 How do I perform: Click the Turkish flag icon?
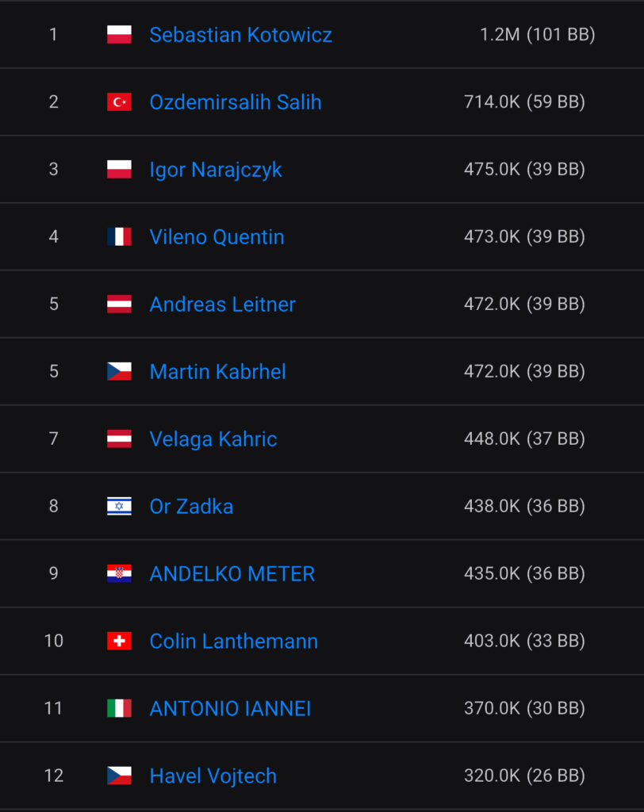coord(119,102)
